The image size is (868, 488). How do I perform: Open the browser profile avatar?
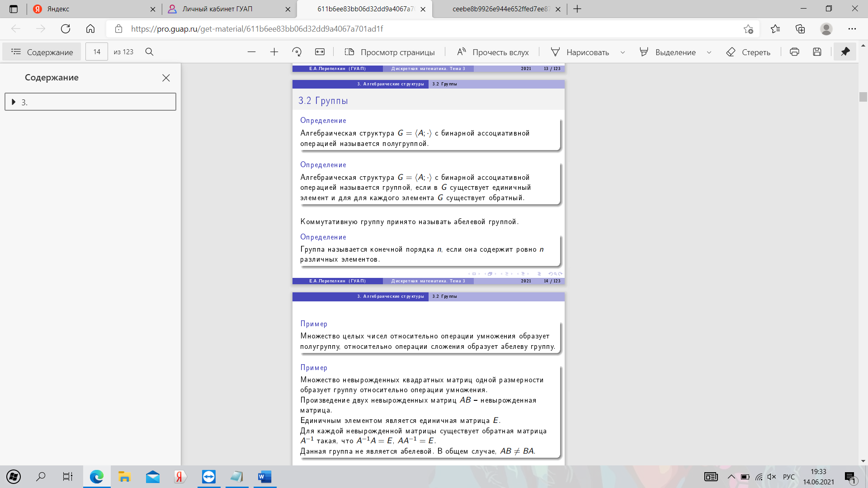point(826,29)
